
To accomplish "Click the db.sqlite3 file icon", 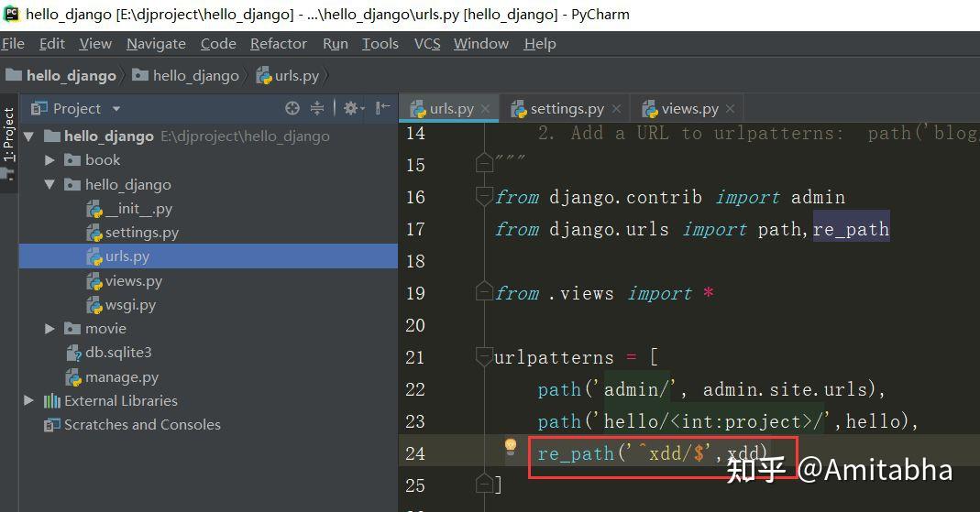I will pos(73,354).
